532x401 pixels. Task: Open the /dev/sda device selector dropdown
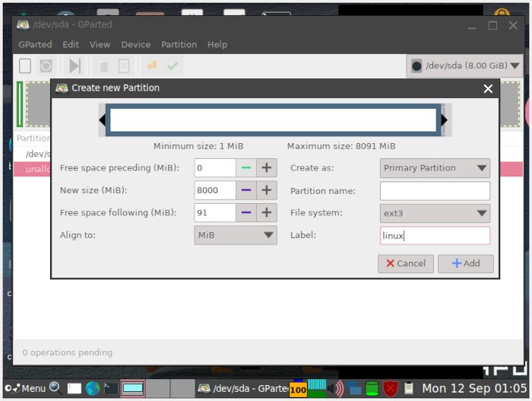click(x=464, y=65)
